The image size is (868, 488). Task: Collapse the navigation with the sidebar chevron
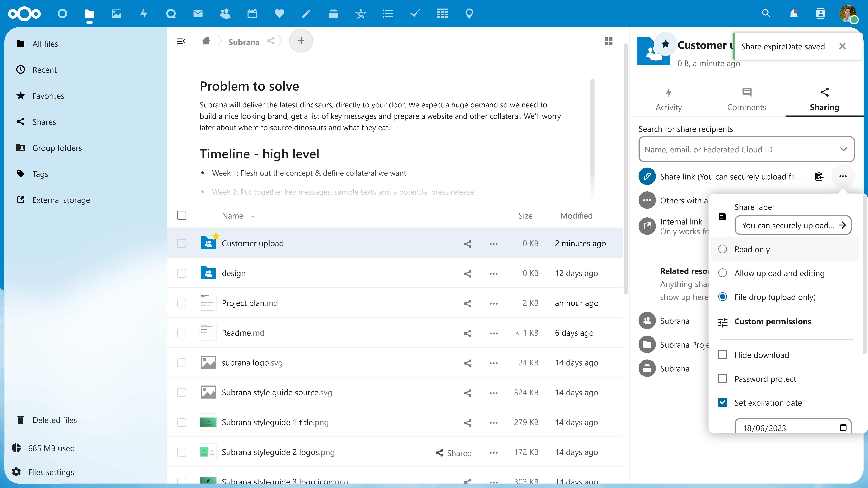tap(181, 41)
